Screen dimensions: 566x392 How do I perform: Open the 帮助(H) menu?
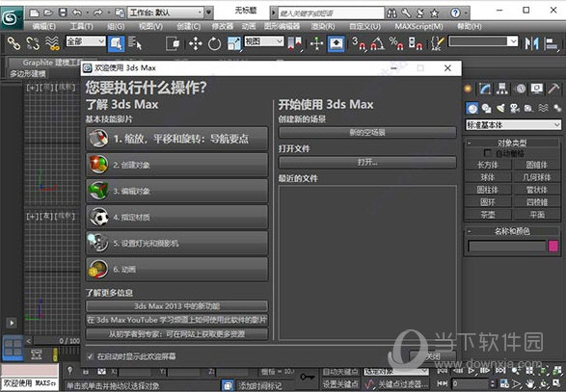coord(470,26)
